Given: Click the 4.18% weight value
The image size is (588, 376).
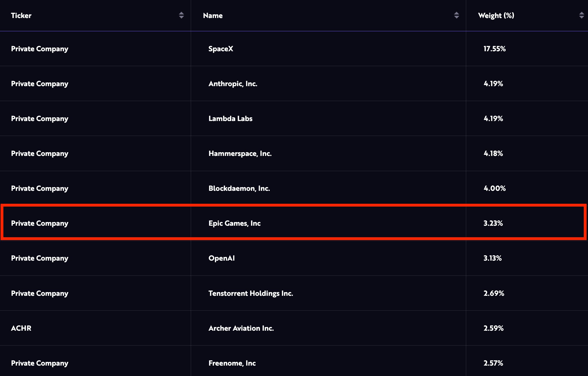Looking at the screenshot, I should pyautogui.click(x=493, y=153).
